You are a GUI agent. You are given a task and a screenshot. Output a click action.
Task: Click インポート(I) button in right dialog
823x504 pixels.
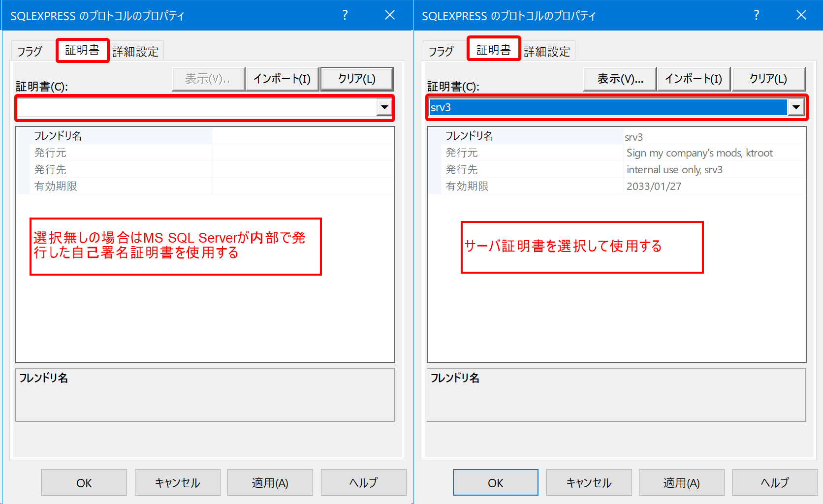pos(694,79)
